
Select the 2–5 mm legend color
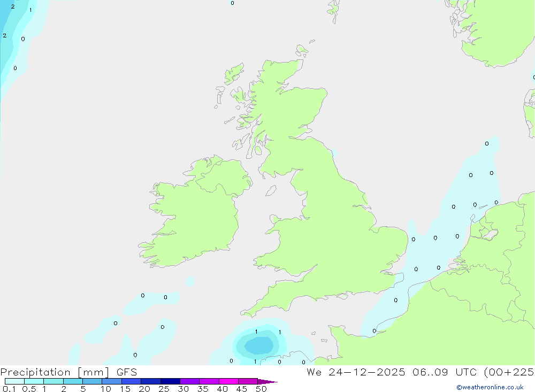tap(73, 381)
